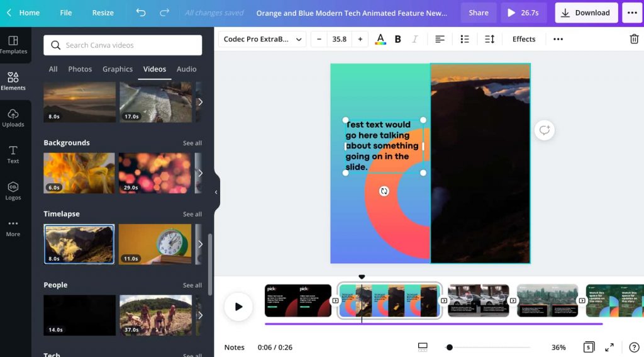This screenshot has height=357, width=644.
Task: Open the Uploads sidebar panel
Action: coord(13,118)
